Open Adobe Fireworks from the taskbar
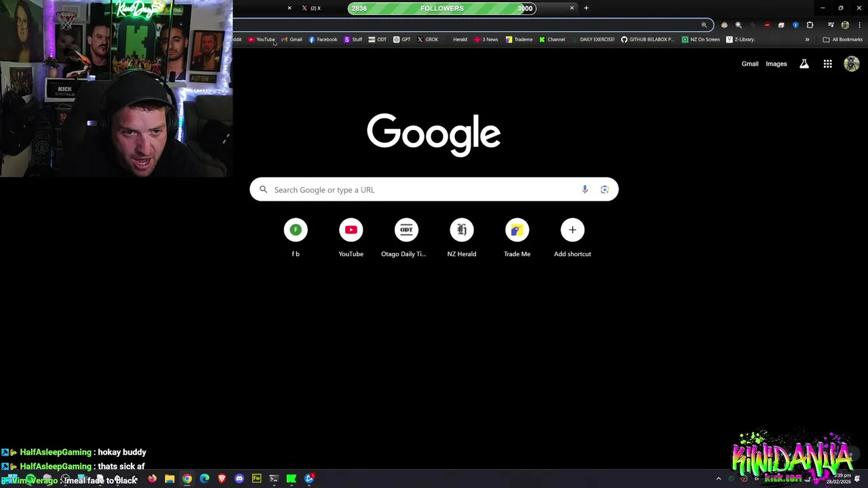The height and width of the screenshot is (488, 868). pos(256,479)
